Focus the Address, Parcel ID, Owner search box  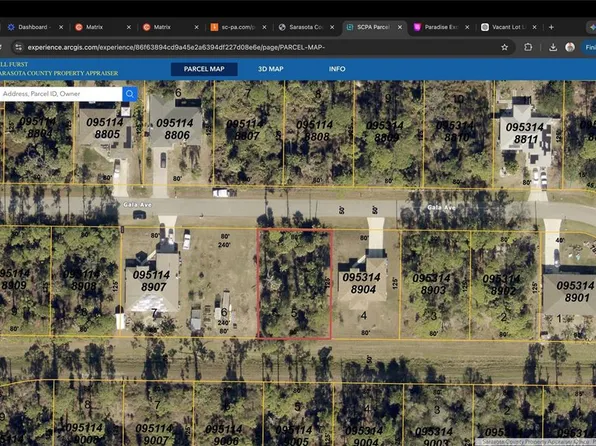61,94
